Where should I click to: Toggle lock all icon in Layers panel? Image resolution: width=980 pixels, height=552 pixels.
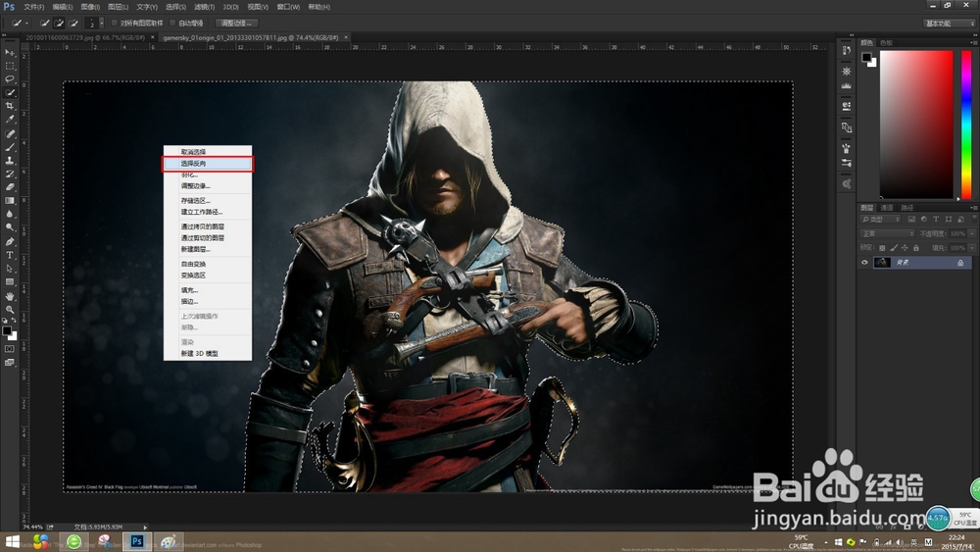(915, 248)
